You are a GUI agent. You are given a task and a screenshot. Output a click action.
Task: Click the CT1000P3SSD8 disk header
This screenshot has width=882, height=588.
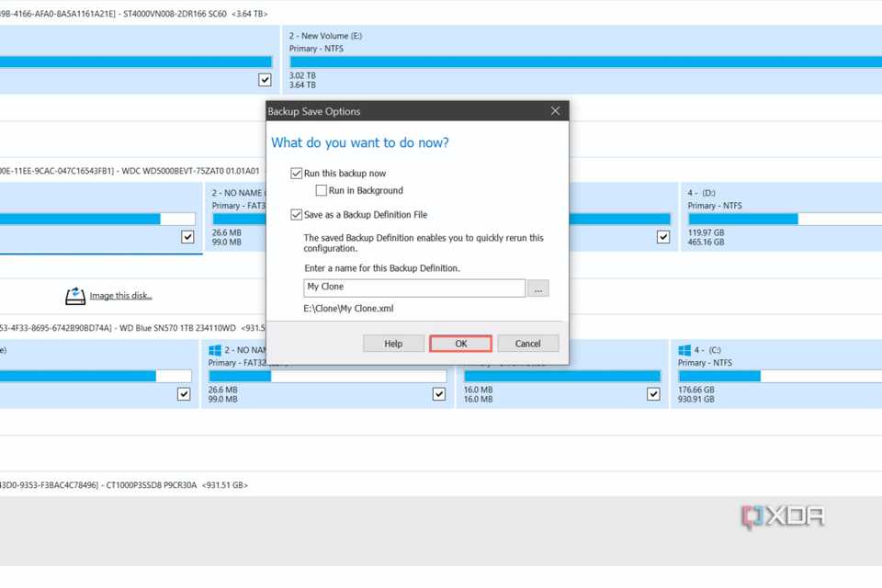coord(124,485)
